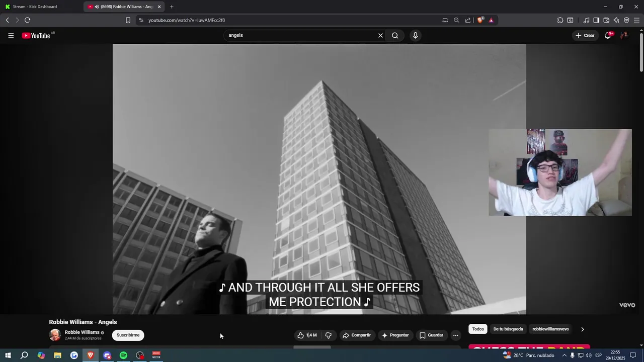Go back in browser history
This screenshot has width=644, height=362.
pyautogui.click(x=7, y=20)
